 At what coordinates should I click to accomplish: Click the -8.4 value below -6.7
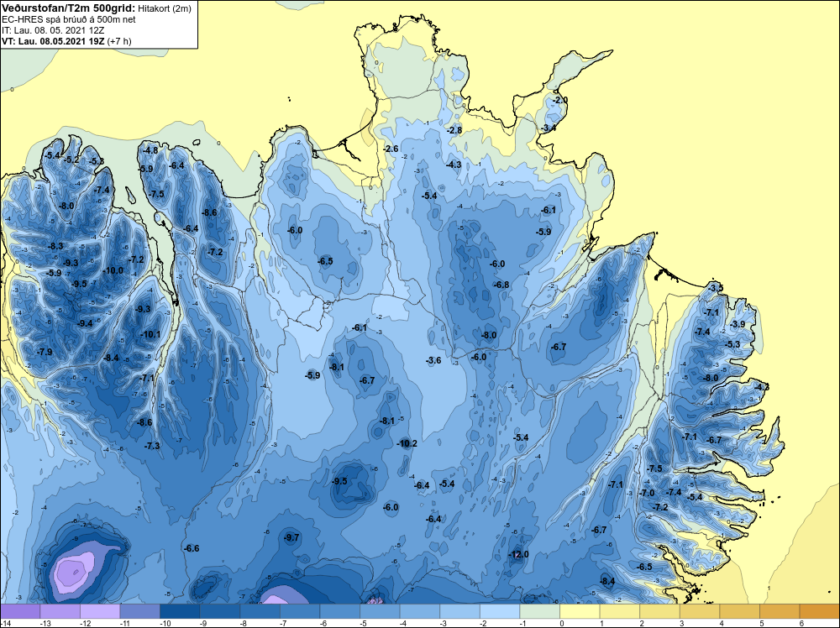[607, 582]
